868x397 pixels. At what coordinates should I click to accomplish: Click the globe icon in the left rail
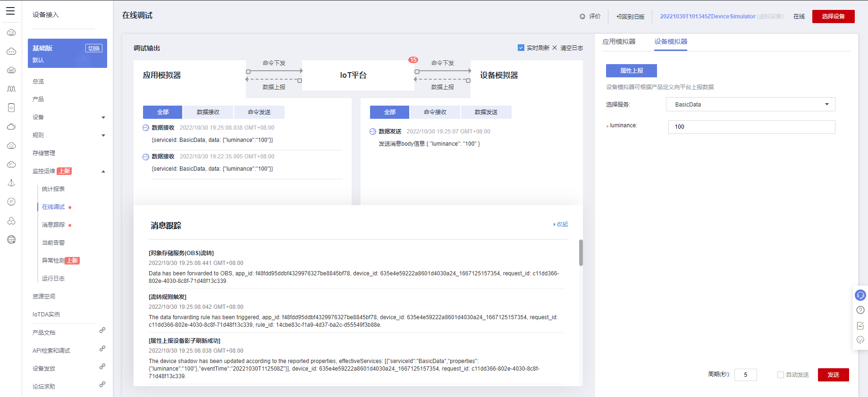tap(11, 240)
